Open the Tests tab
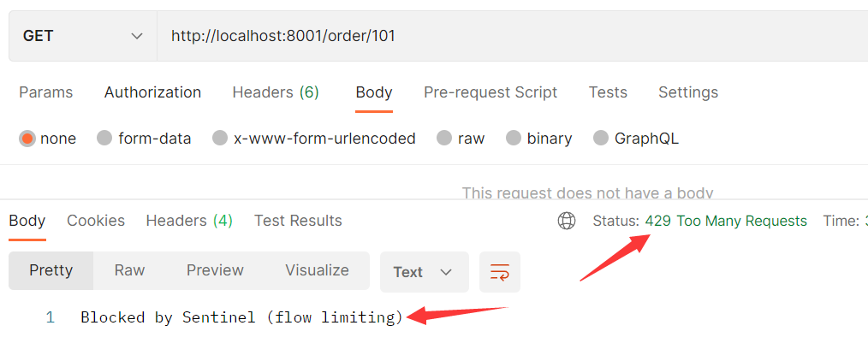 coord(608,92)
